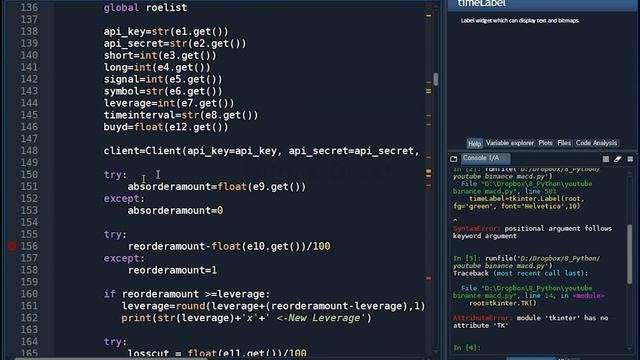Click absorderamount=float(e9.get()) line
The image size is (640, 360).
pos(217,187)
